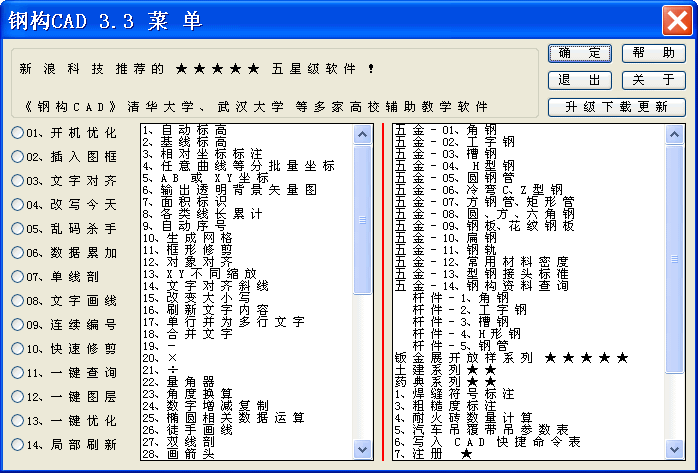Close the 钢构CAD 3.3 菜单 window
Image resolution: width=698 pixels, height=473 pixels.
677,20
